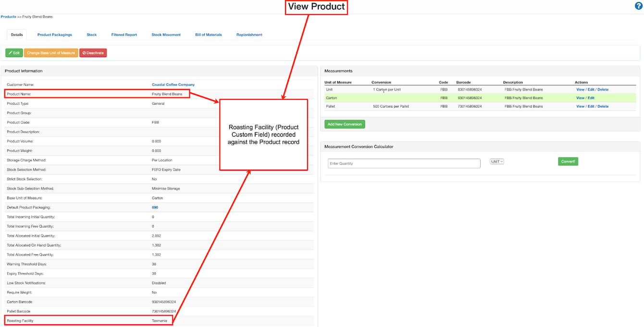Screen dimensions: 644x327
Task: Go to Products breadcrumb link
Action: coord(8,17)
